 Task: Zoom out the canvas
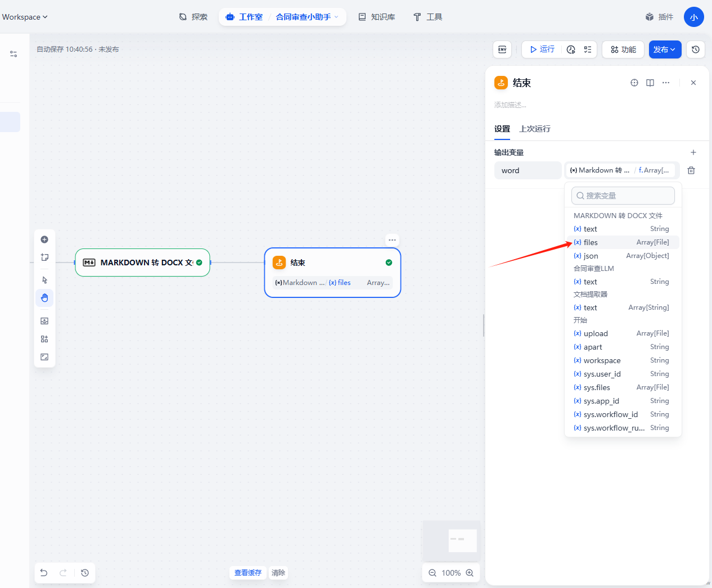432,573
